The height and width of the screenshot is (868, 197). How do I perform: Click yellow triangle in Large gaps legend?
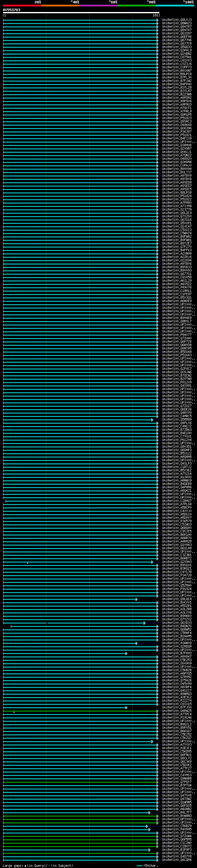pyautogui.click(x=25, y=866)
